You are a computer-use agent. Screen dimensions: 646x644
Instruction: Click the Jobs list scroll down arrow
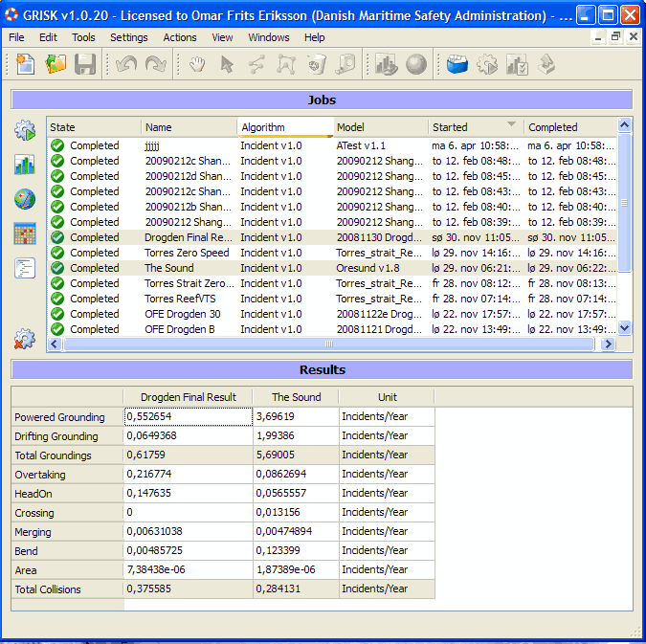pyautogui.click(x=625, y=328)
